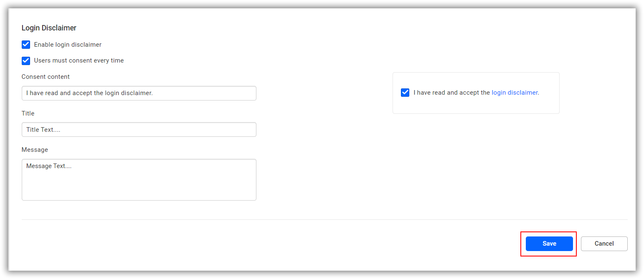Select the placeholder text Title Text....
The width and height of the screenshot is (644, 279).
43,129
